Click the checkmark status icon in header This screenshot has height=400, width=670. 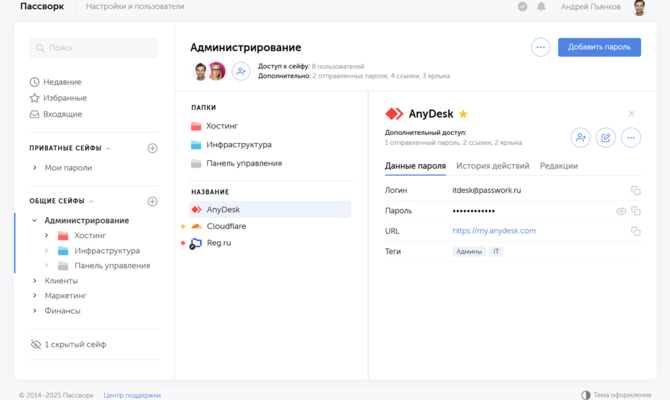click(x=522, y=6)
